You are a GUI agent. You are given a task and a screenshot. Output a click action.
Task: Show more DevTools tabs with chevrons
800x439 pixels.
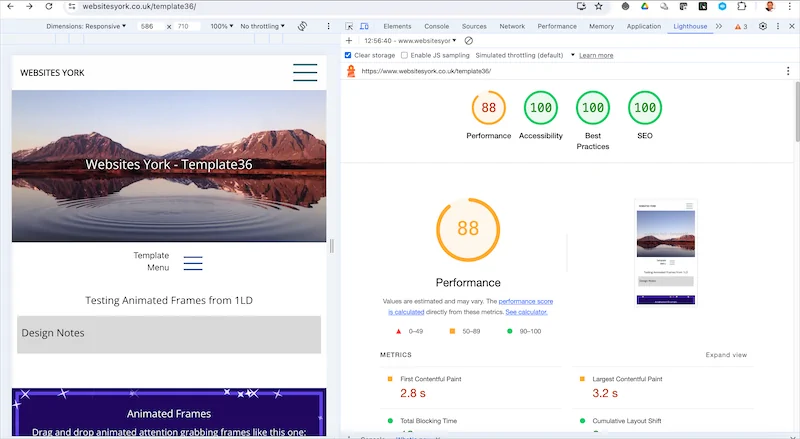coord(719,26)
